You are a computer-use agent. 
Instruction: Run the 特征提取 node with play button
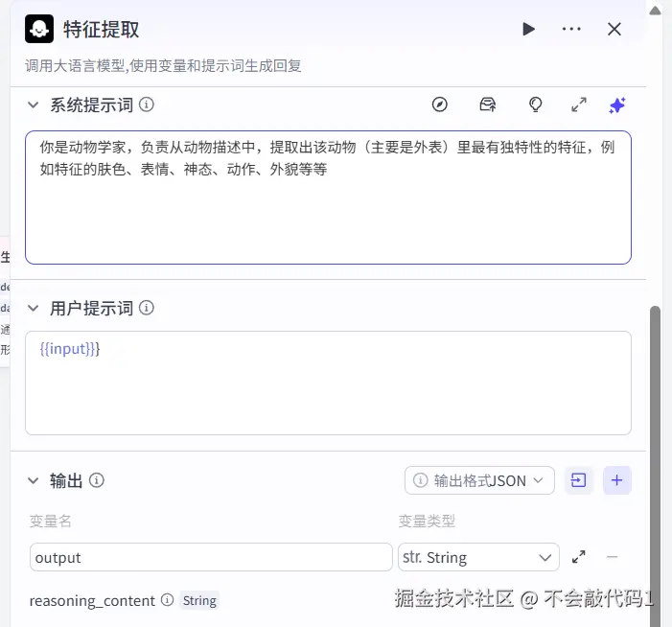528,29
